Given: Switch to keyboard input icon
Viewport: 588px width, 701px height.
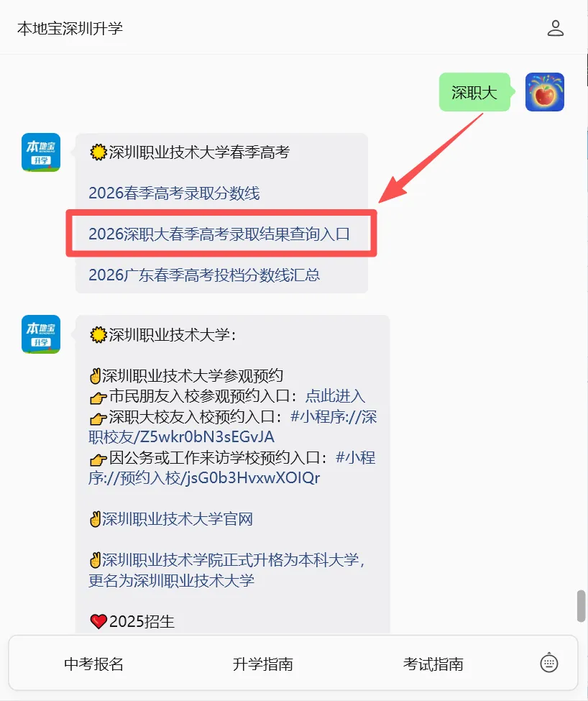Looking at the screenshot, I should pyautogui.click(x=548, y=663).
